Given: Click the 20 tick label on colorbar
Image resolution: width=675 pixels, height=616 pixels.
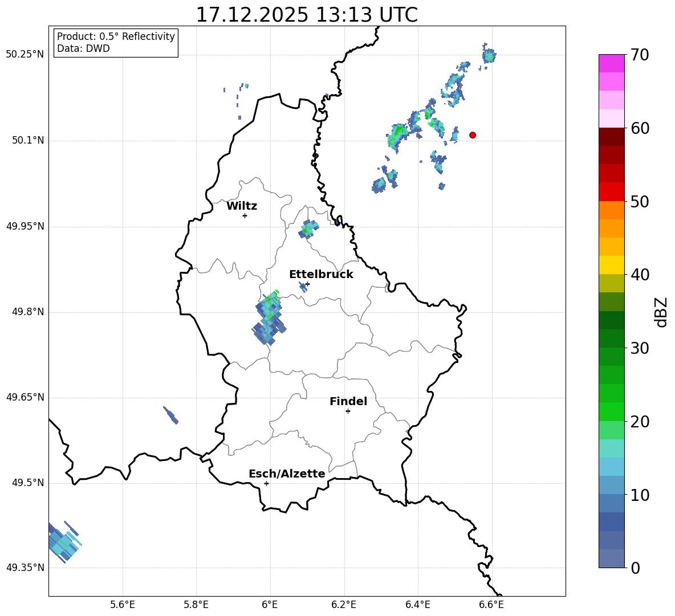Looking at the screenshot, I should (640, 422).
